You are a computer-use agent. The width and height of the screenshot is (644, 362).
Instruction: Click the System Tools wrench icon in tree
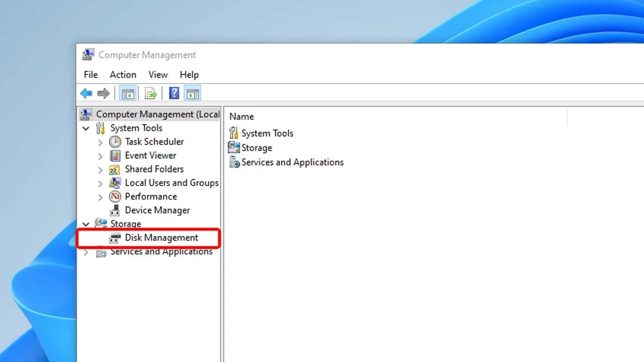(101, 128)
